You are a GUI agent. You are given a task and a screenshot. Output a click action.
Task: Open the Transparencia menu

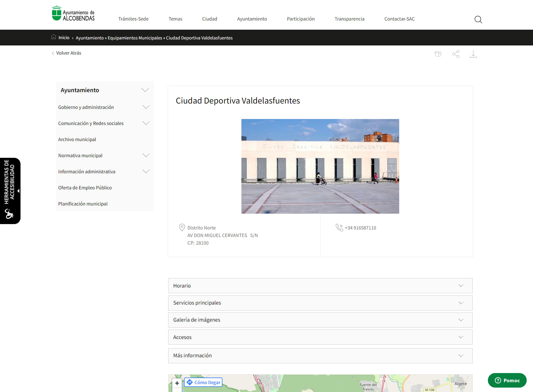[x=349, y=19]
